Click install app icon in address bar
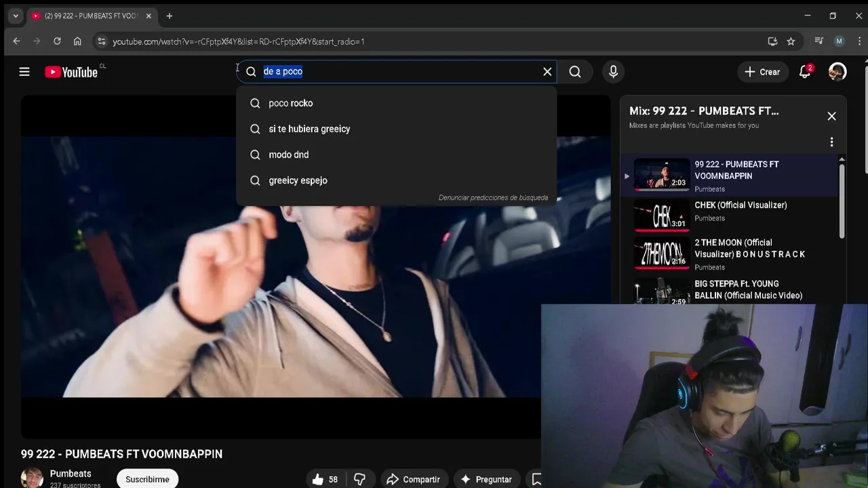Image resolution: width=868 pixels, height=488 pixels. coord(772,41)
